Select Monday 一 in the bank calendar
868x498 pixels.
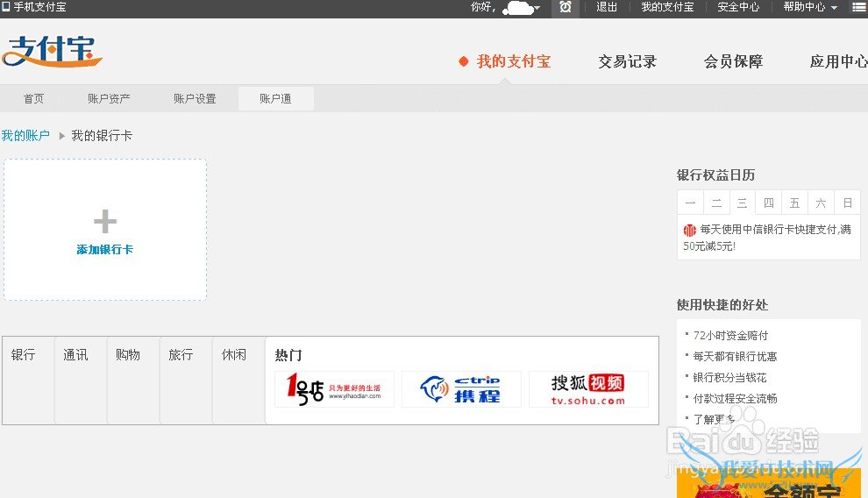pos(690,203)
